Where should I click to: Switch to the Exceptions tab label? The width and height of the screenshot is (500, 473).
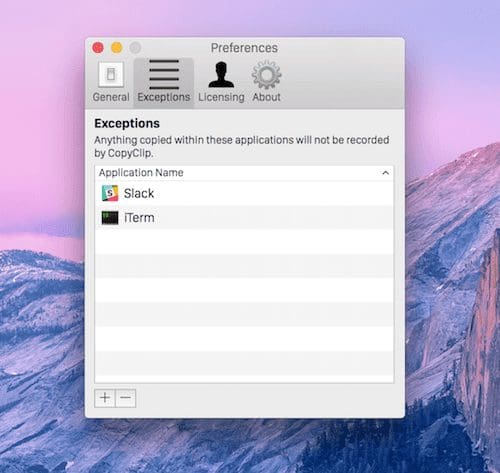[164, 97]
